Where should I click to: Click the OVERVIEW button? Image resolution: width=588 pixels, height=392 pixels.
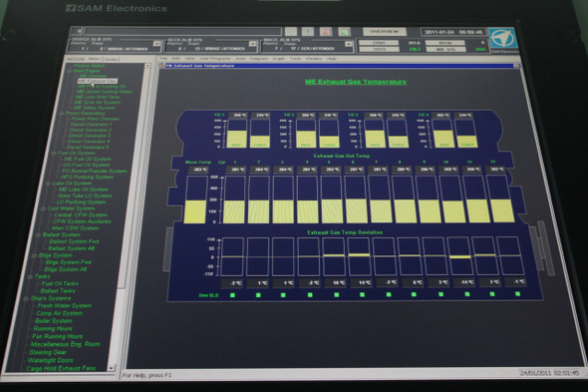point(384,32)
